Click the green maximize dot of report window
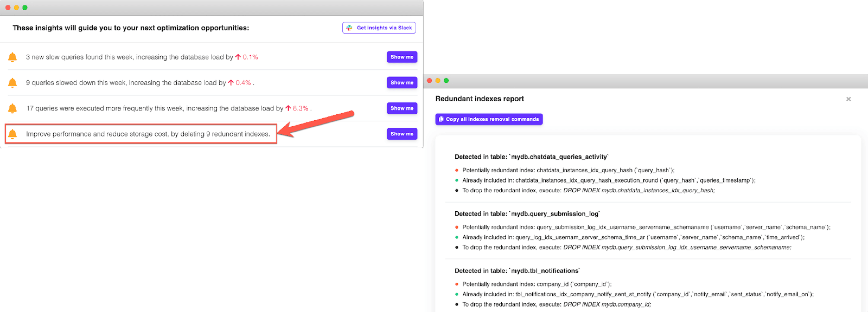 click(446, 80)
